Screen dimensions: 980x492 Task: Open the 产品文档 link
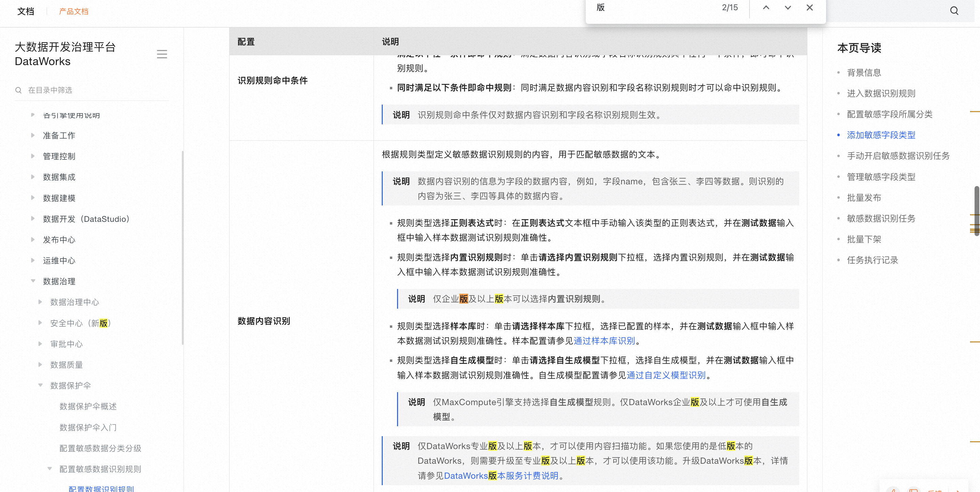click(74, 12)
